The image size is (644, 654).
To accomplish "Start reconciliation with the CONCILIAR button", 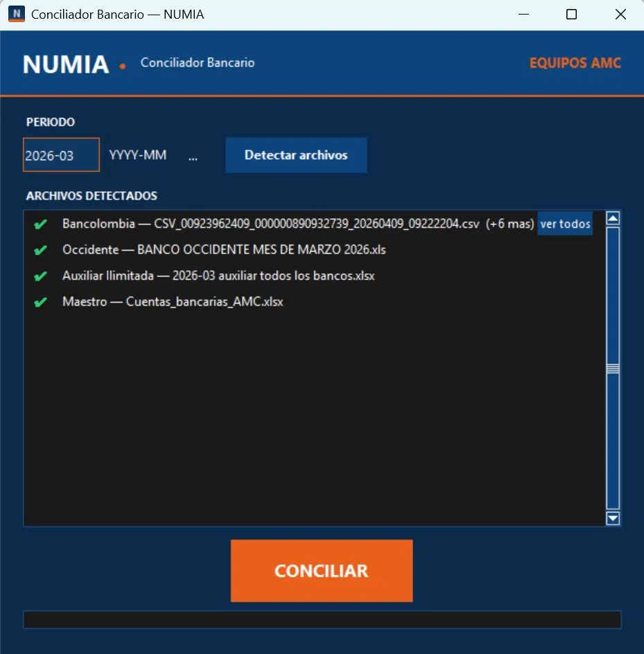I will click(322, 571).
